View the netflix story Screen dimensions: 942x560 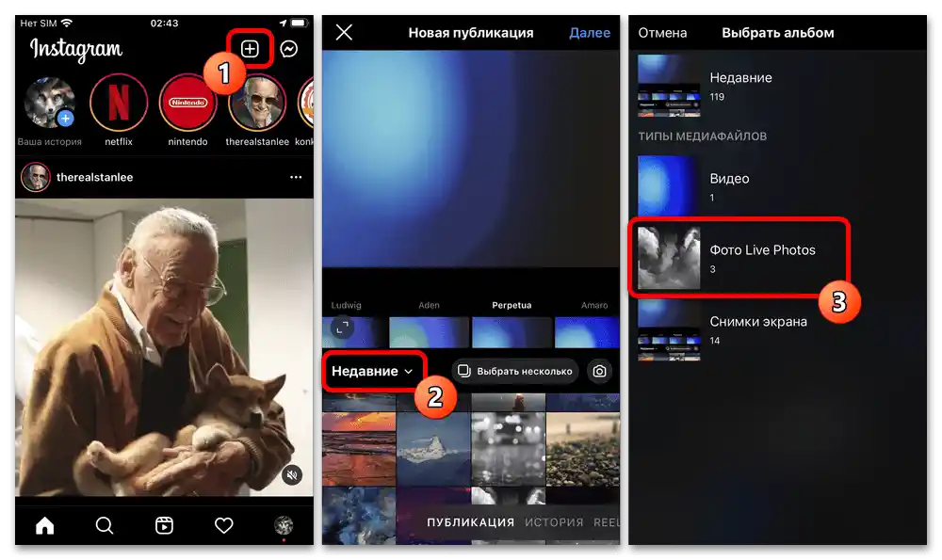[x=119, y=103]
